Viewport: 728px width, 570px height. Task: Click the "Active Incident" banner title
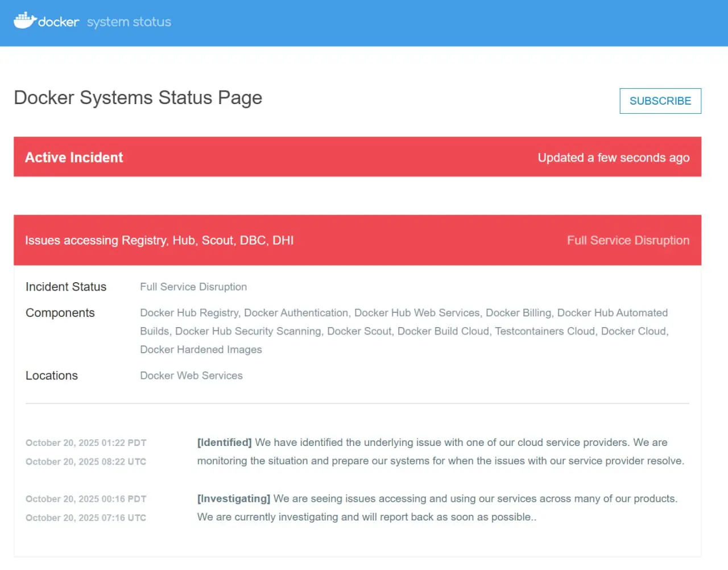click(x=74, y=158)
